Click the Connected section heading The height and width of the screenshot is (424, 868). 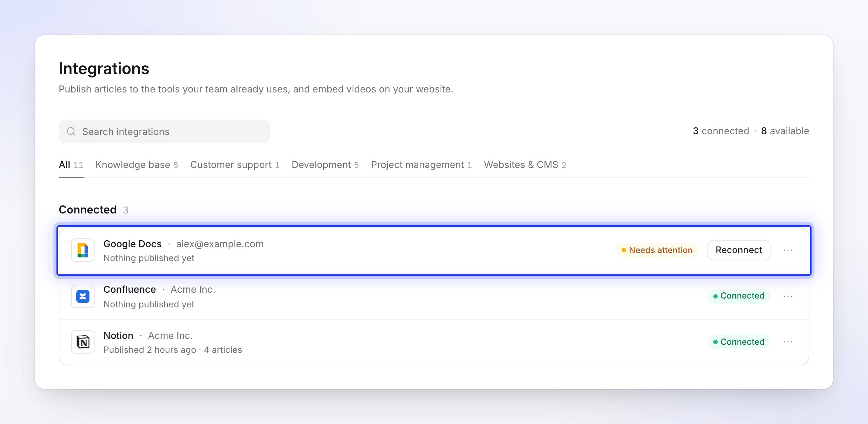[88, 210]
